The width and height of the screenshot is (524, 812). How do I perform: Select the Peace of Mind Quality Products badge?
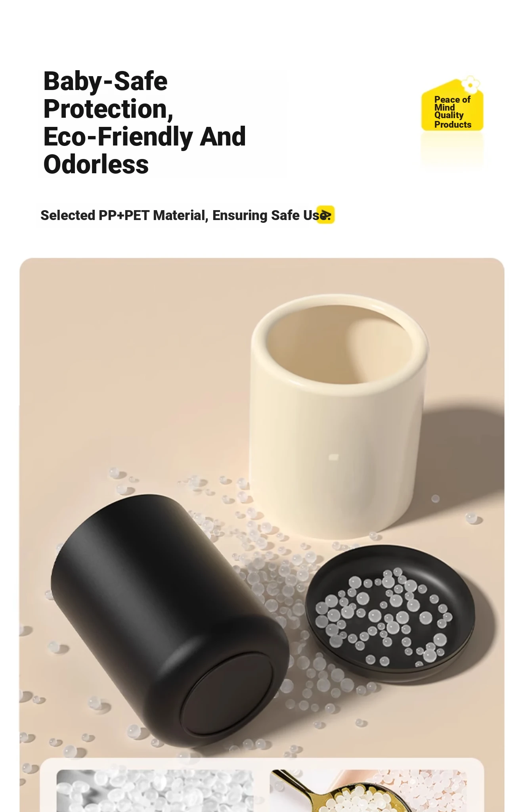click(x=452, y=105)
